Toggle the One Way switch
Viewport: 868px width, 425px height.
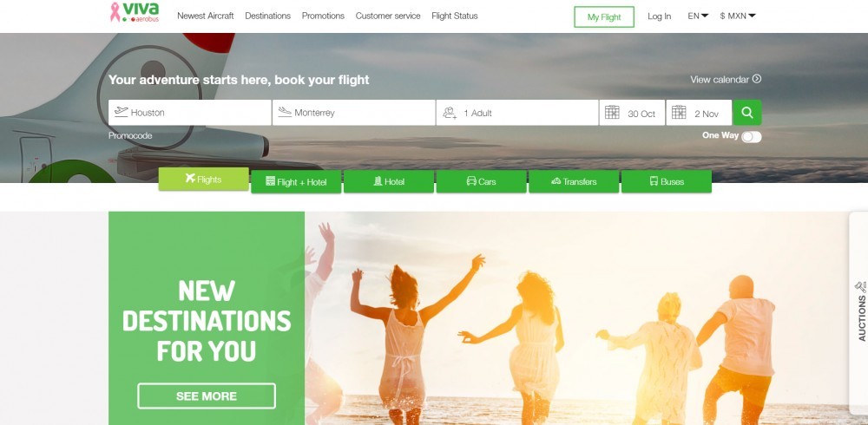point(751,137)
